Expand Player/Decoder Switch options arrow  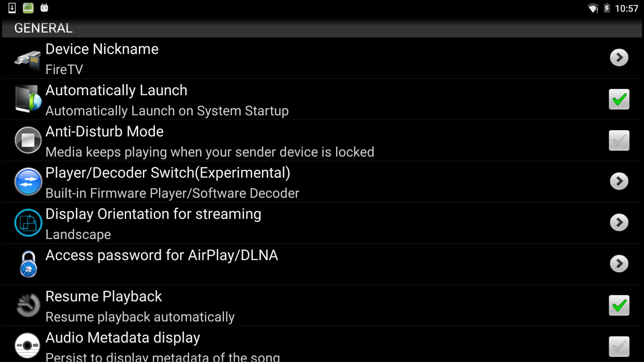point(619,181)
